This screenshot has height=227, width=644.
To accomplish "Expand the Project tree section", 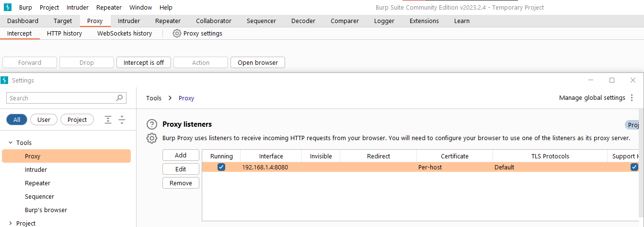I will tap(11, 223).
